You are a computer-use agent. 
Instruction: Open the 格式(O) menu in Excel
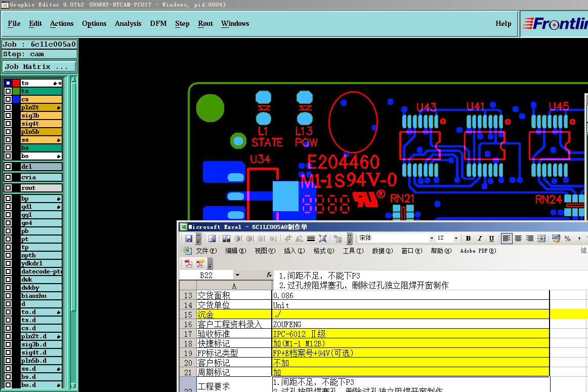324,251
